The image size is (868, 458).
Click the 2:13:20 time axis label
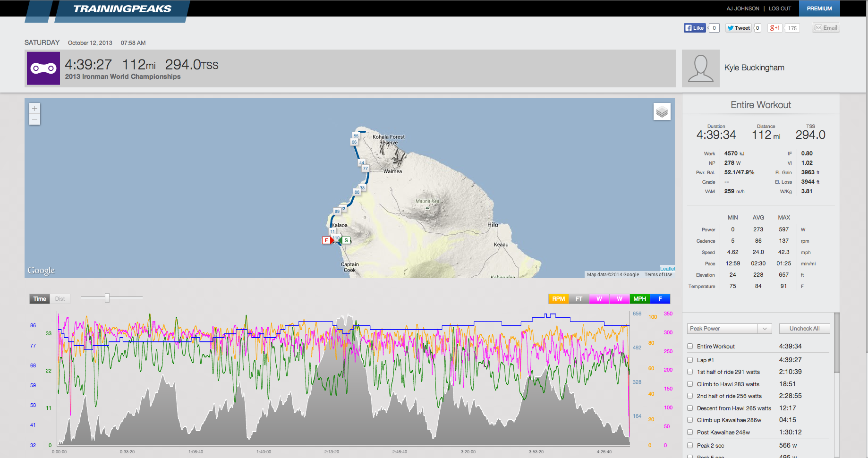[x=332, y=452]
